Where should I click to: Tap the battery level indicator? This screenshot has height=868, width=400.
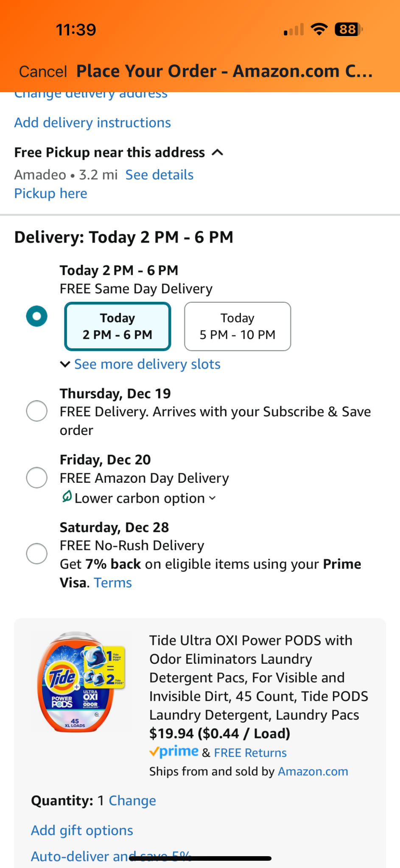point(349,29)
